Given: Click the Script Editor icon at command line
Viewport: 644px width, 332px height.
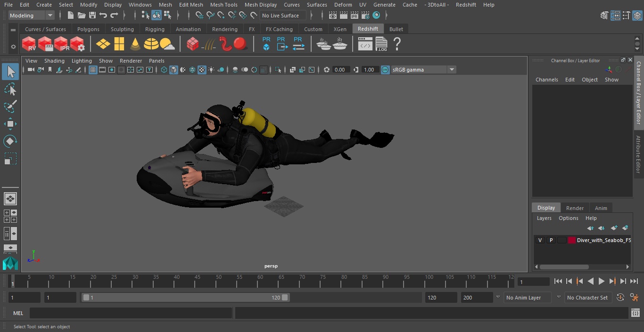Looking at the screenshot, I should click(x=636, y=313).
